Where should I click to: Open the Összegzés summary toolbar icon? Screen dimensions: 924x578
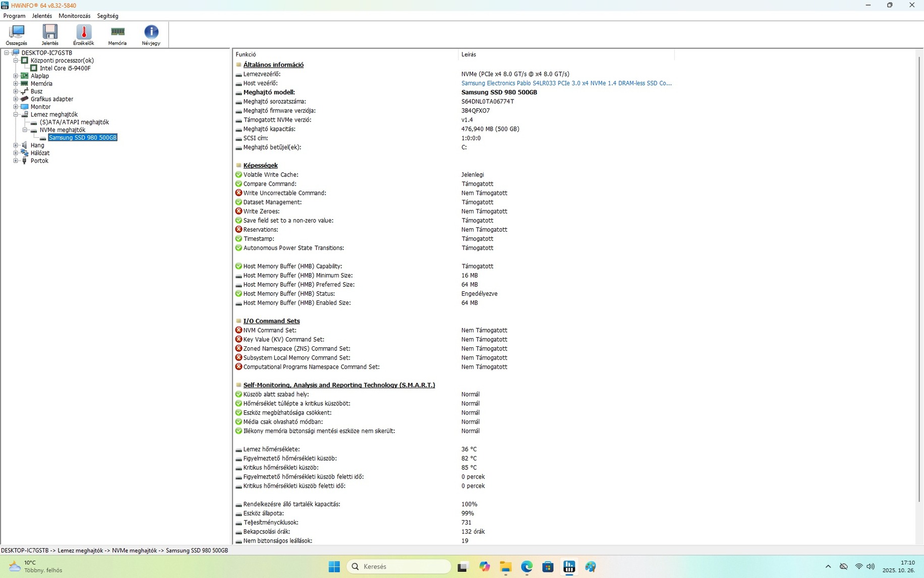(x=17, y=35)
